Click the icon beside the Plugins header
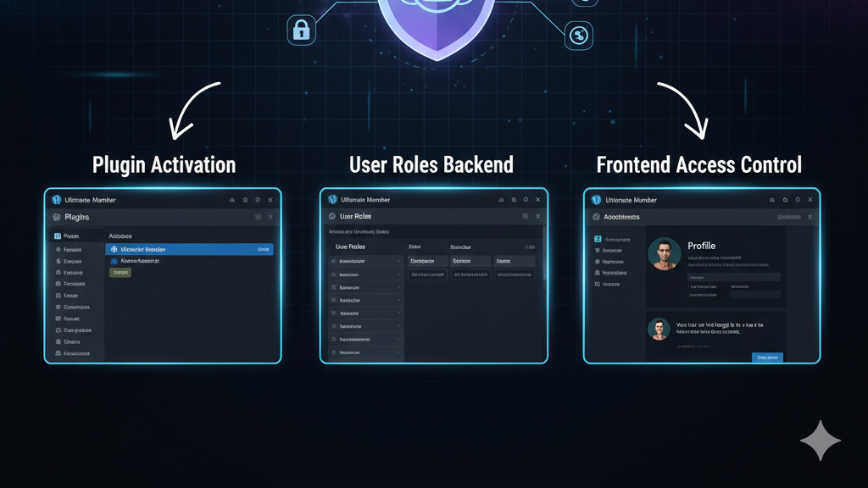The image size is (868, 488). (57, 218)
